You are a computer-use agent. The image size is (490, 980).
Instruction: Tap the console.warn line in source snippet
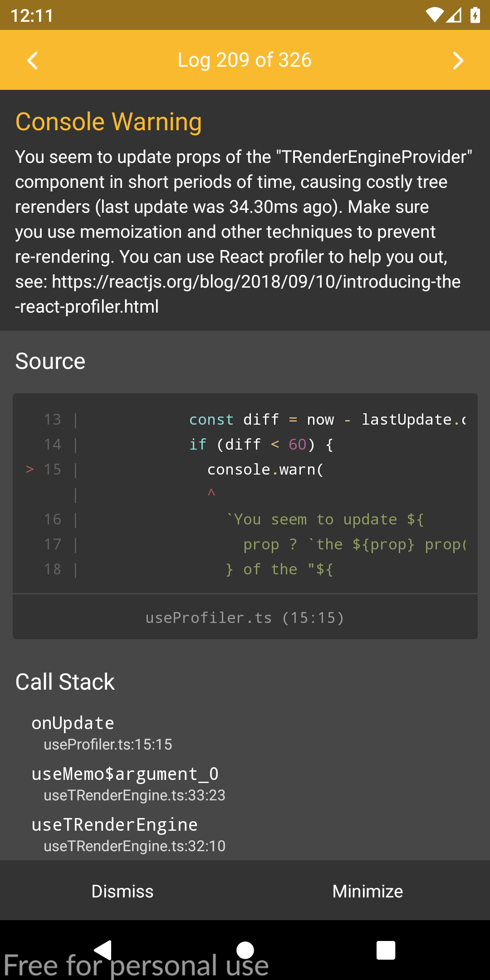point(265,469)
